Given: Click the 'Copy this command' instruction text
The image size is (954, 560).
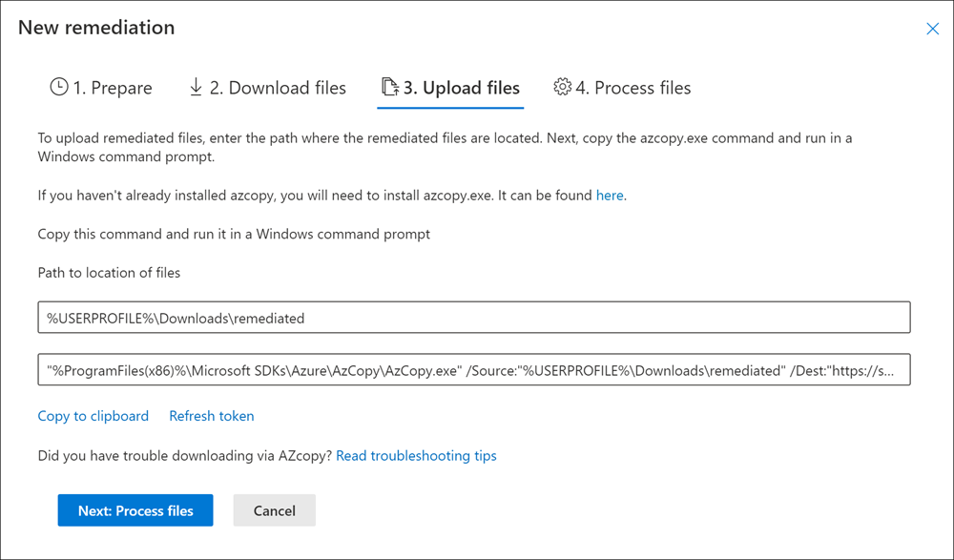Looking at the screenshot, I should 234,235.
